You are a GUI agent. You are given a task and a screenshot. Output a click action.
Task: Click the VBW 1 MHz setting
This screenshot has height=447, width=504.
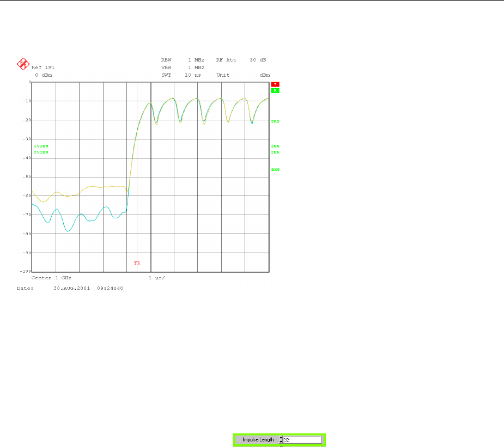click(x=183, y=68)
